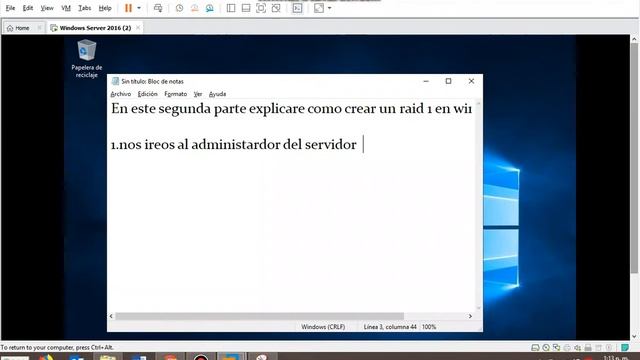Toggle the VMware library sidebar
This screenshot has width=640, height=360.
click(231, 8)
